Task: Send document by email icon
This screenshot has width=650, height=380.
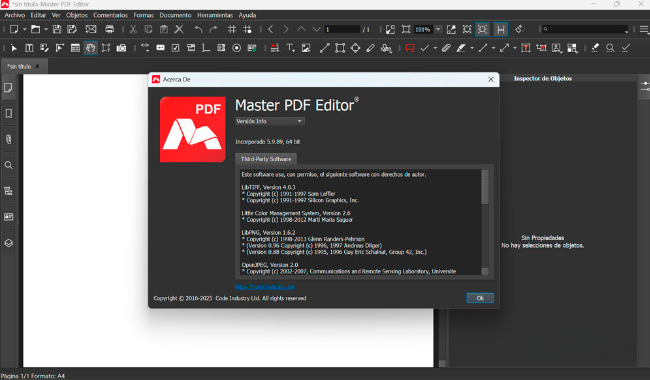Action: (91, 29)
